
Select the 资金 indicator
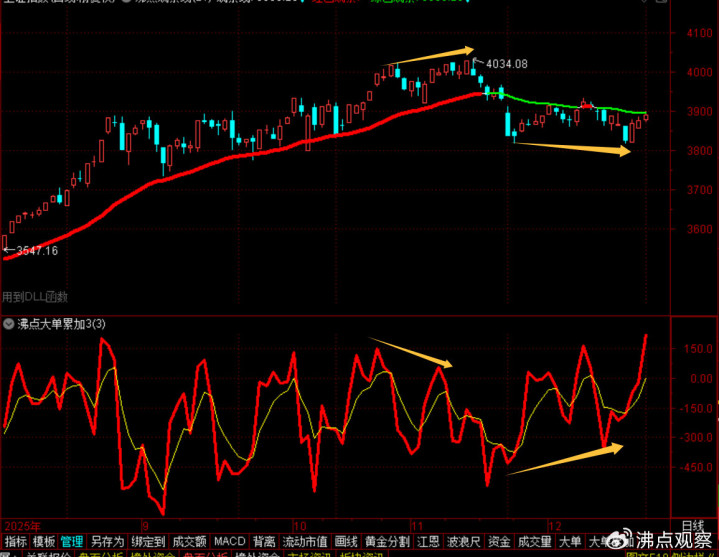[499, 542]
